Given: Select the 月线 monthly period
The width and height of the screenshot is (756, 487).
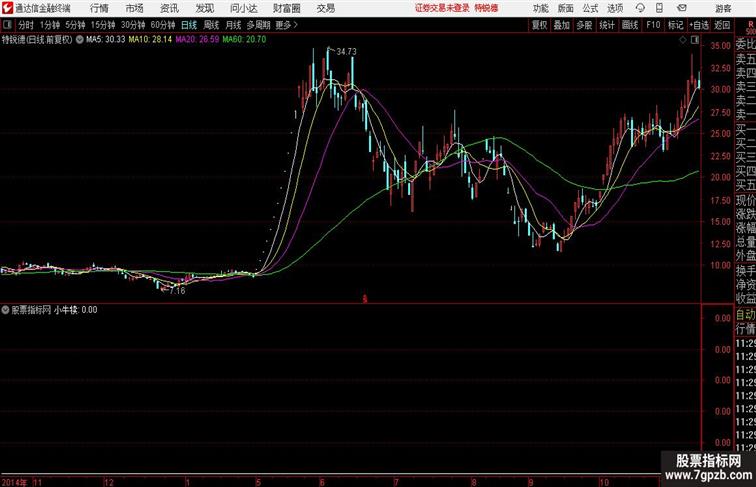Looking at the screenshot, I should (233, 25).
